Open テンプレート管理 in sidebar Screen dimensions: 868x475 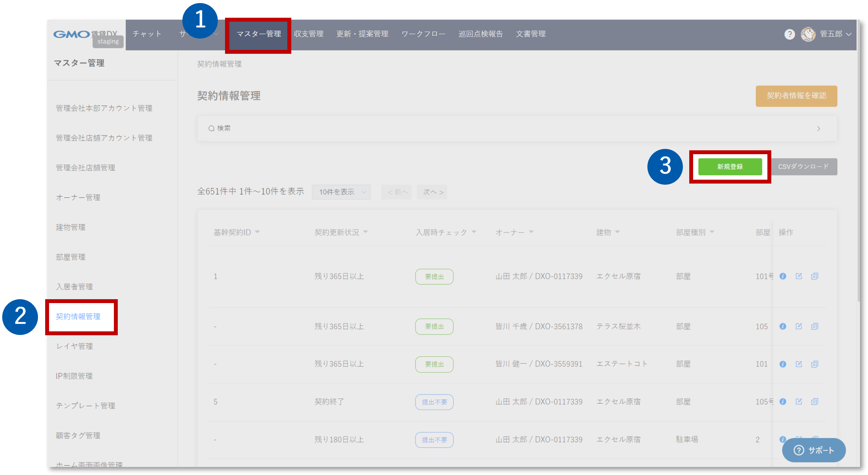85,406
